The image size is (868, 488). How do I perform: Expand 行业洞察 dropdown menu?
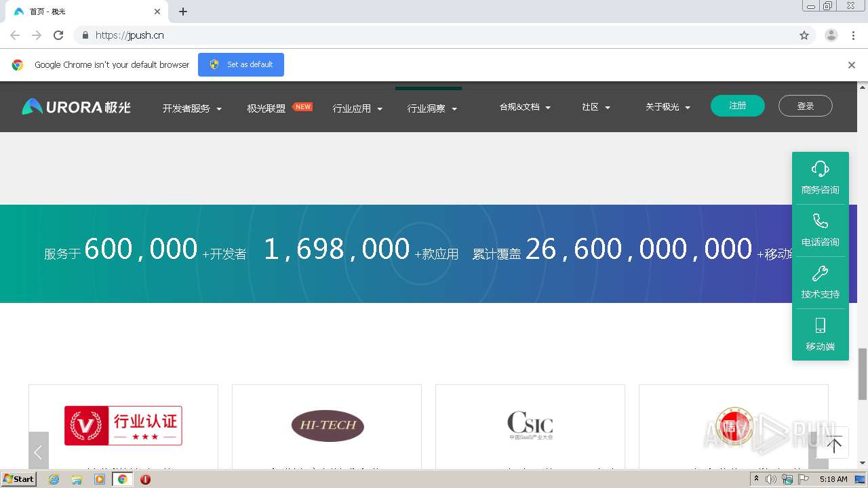(432, 108)
